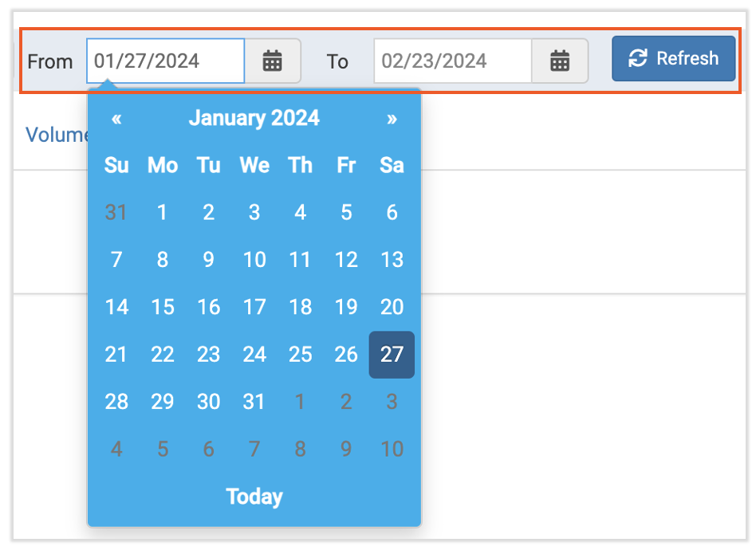Click the Volume link behind the calendar
The image size is (756, 550).
point(56,135)
